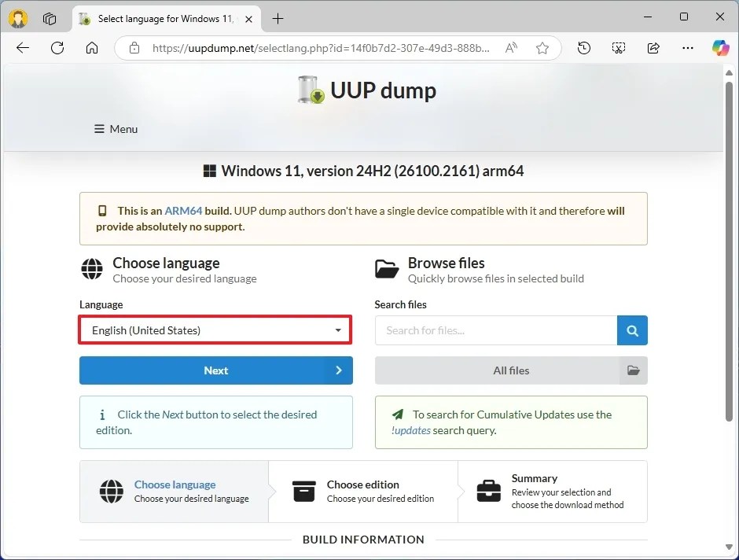Go to the browser home page

(x=91, y=47)
